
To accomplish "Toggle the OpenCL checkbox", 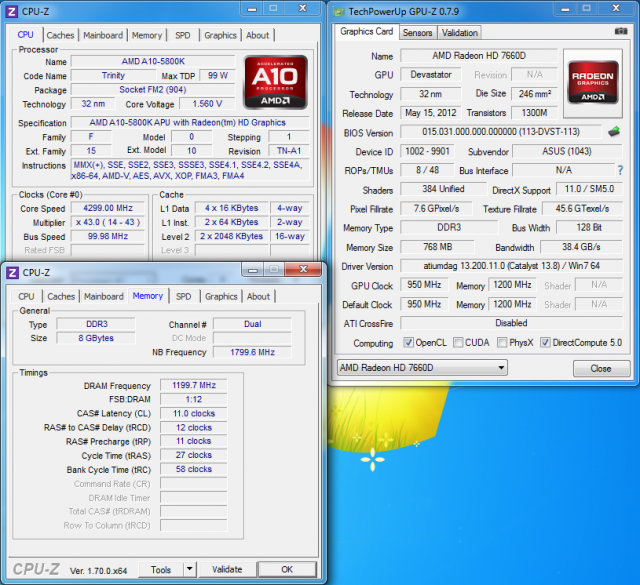I will pyautogui.click(x=408, y=342).
